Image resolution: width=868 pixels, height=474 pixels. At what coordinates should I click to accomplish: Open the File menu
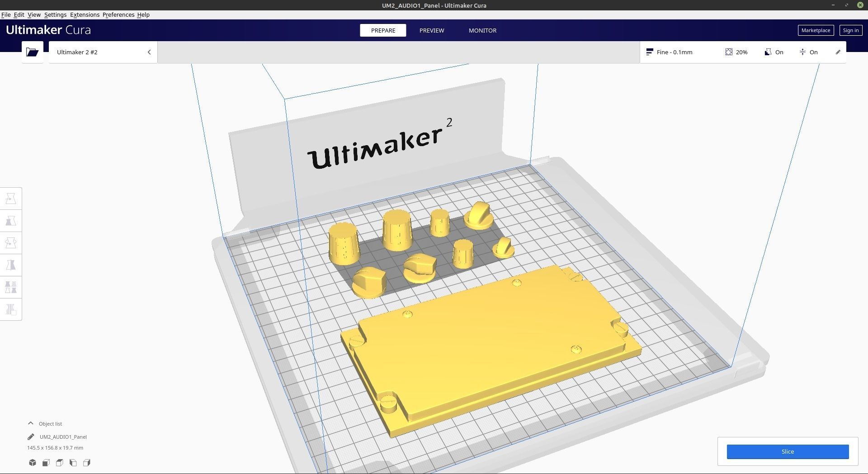(x=6, y=15)
